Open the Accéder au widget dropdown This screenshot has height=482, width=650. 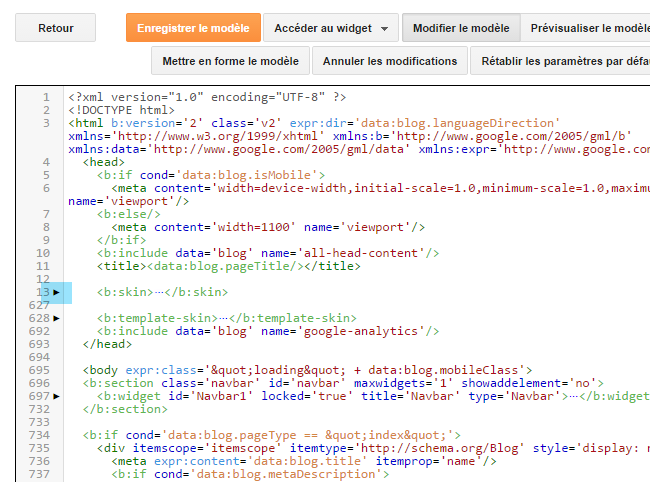pyautogui.click(x=331, y=28)
